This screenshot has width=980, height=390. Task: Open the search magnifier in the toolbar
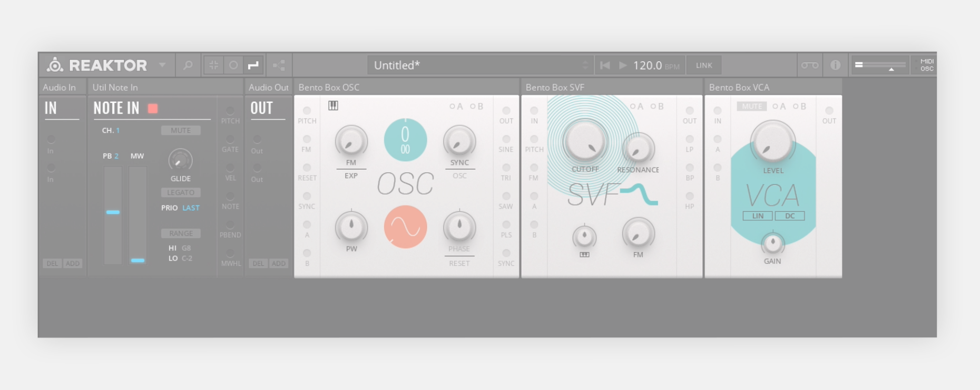[x=188, y=65]
